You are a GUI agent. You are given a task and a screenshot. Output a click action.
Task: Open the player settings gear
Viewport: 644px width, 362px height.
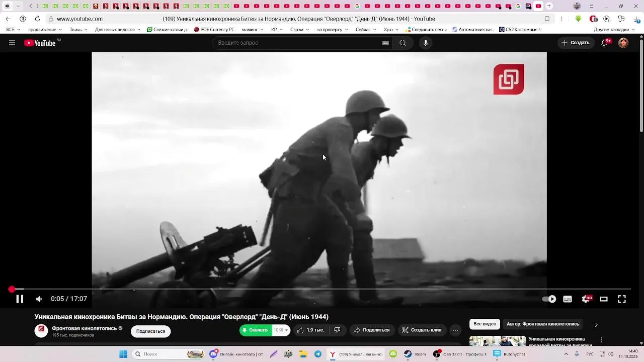586,299
